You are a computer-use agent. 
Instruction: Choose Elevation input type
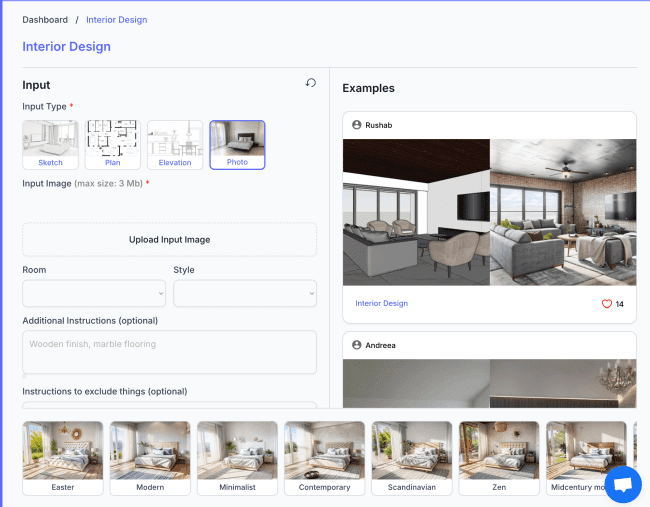175,145
